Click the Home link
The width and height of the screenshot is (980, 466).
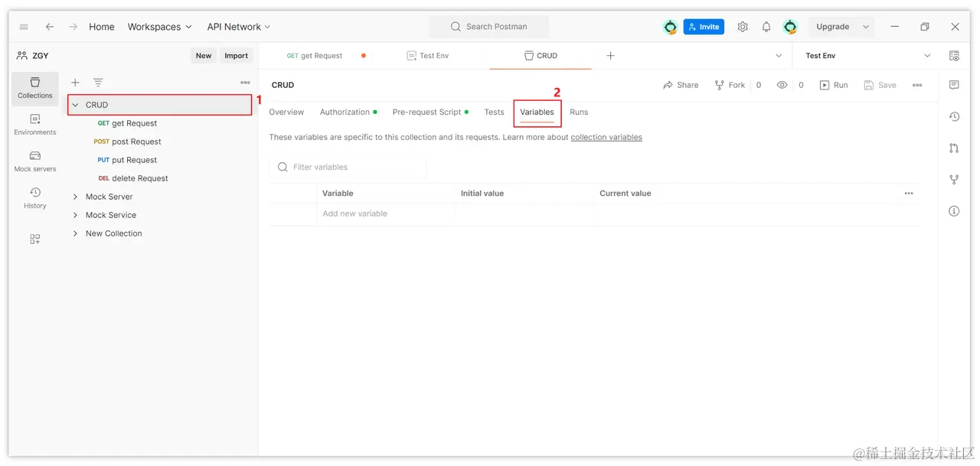point(102,27)
